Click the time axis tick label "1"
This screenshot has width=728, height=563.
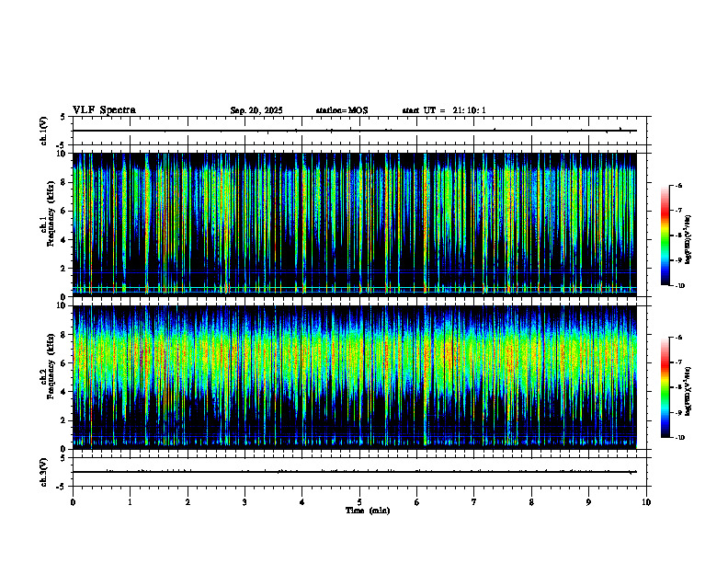[x=130, y=502]
